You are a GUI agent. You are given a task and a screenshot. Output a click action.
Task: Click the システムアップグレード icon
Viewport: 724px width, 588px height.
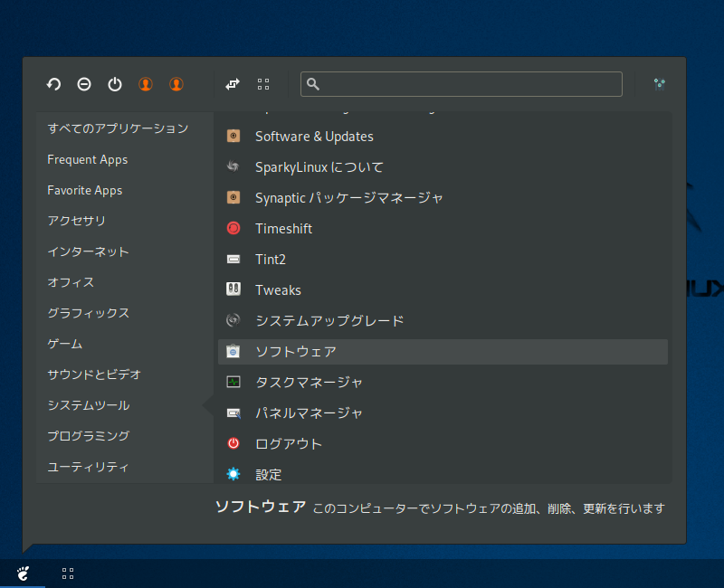coord(233,320)
